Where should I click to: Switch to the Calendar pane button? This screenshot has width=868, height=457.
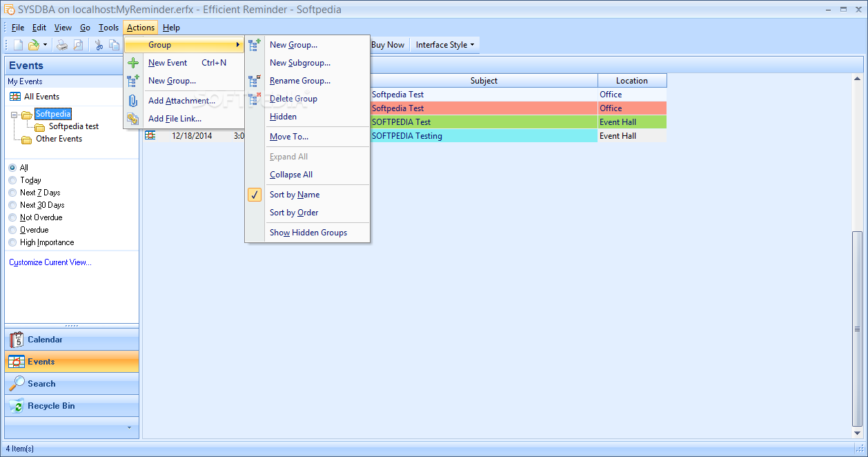tap(72, 340)
